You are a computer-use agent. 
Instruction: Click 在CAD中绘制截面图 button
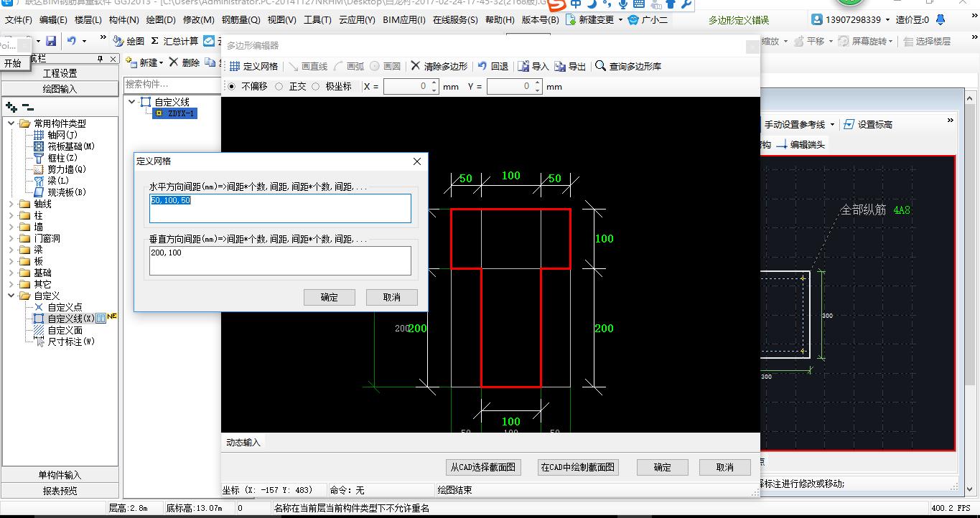[x=578, y=467]
